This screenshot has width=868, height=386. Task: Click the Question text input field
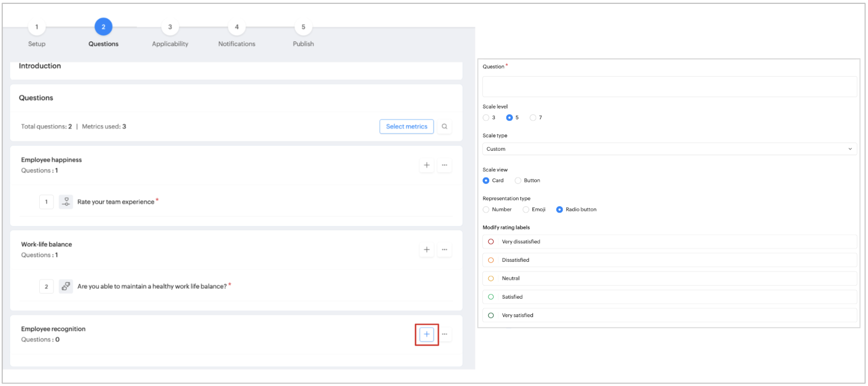click(669, 87)
